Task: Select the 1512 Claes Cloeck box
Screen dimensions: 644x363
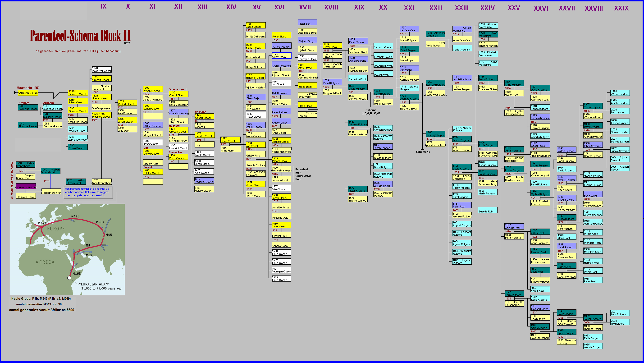Action: (230, 140)
